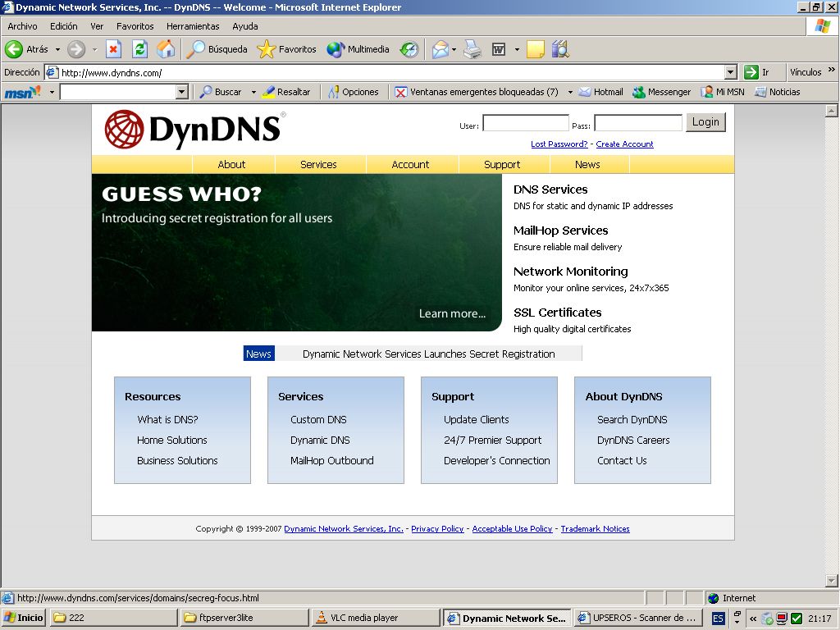
Task: Open the Edición menu
Action: pos(64,26)
